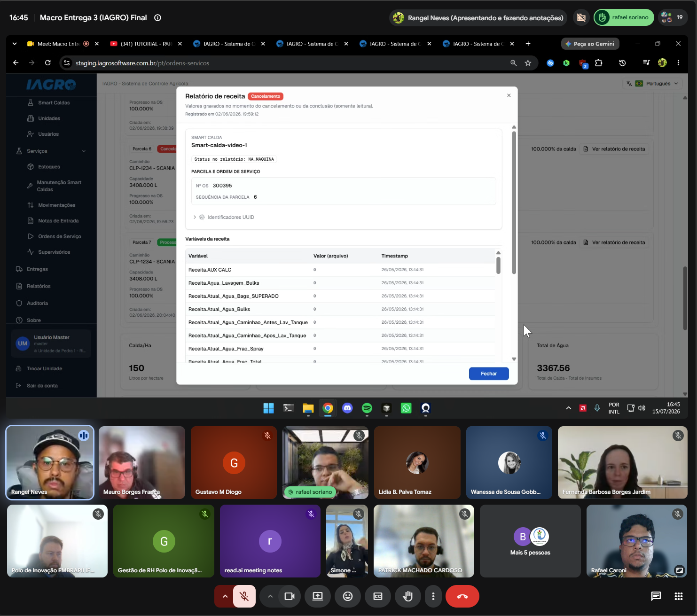
Task: Open the chat panel icon
Action: click(x=656, y=596)
